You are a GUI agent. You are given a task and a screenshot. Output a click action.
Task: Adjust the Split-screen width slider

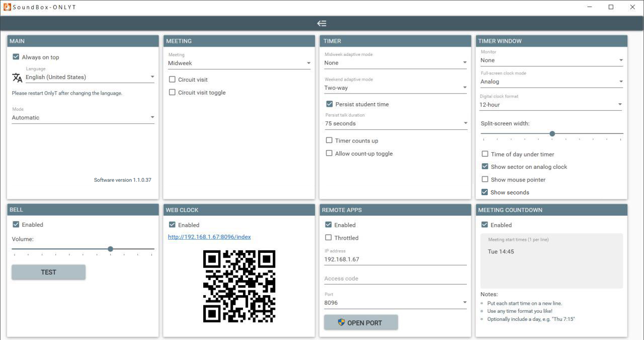552,133
